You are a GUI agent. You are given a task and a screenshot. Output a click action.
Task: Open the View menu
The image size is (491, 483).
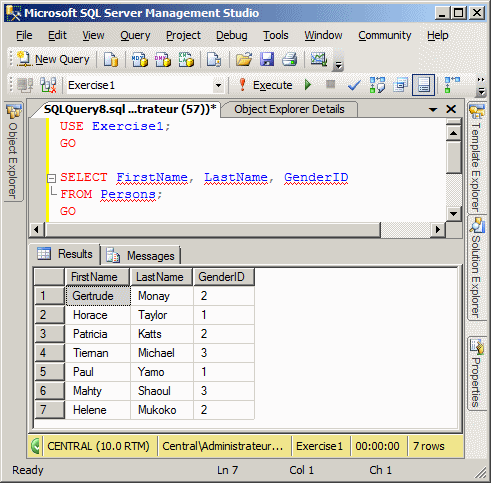93,35
